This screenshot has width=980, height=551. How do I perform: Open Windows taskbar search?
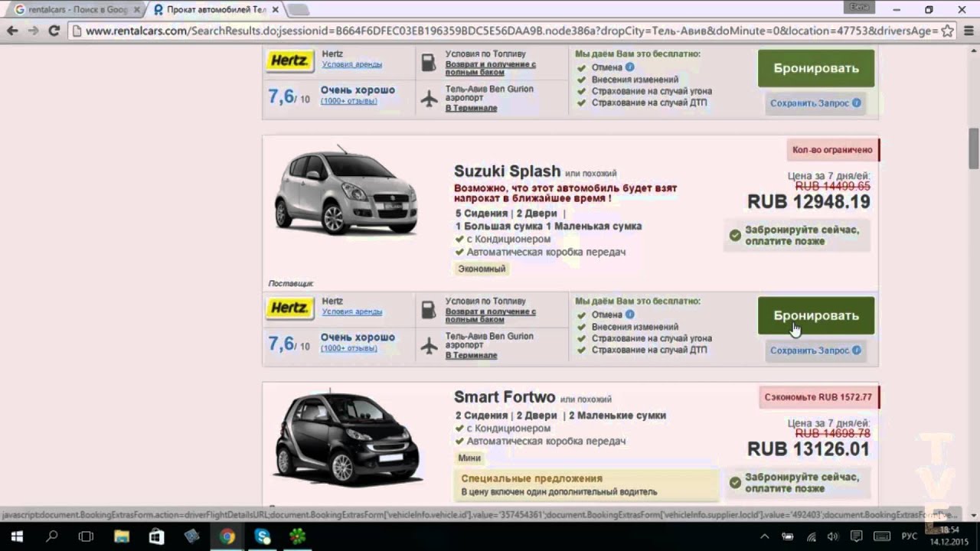point(51,536)
